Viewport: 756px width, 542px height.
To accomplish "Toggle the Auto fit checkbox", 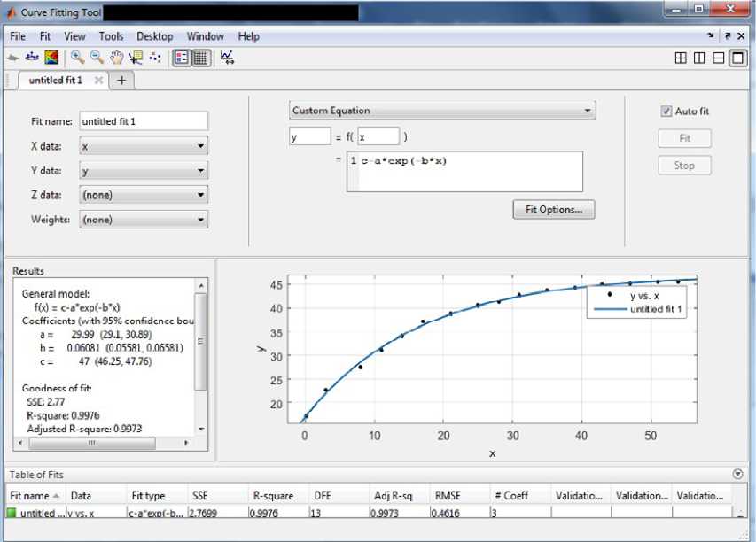I will (x=666, y=112).
